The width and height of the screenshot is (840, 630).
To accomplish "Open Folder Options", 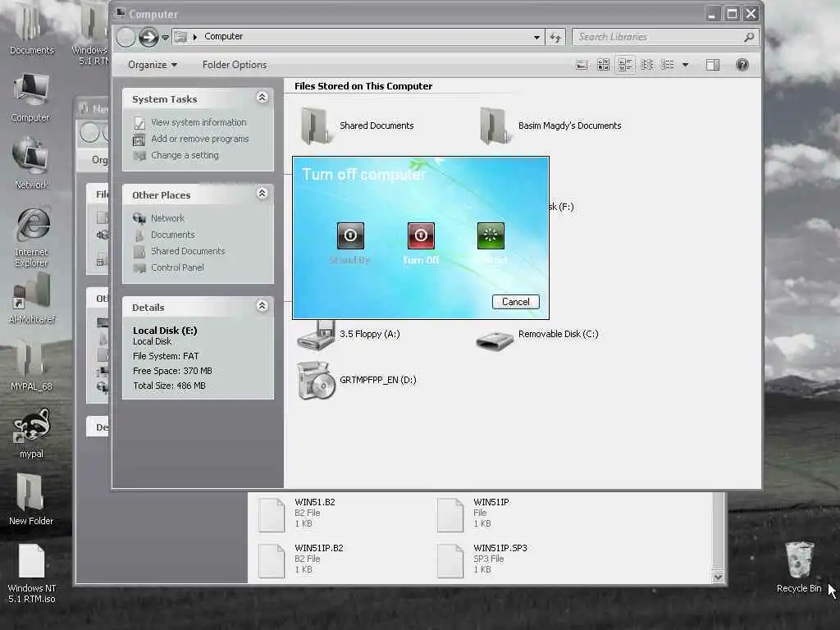I will (234, 65).
